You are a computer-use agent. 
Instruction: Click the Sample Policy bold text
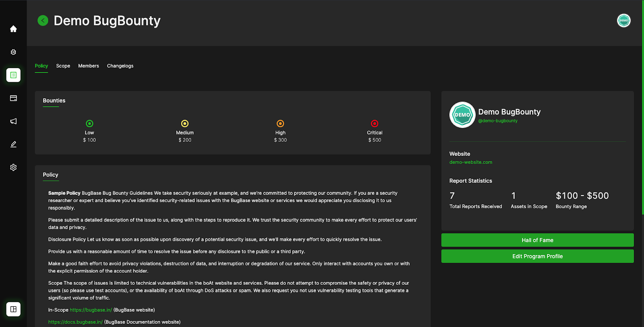[64, 193]
